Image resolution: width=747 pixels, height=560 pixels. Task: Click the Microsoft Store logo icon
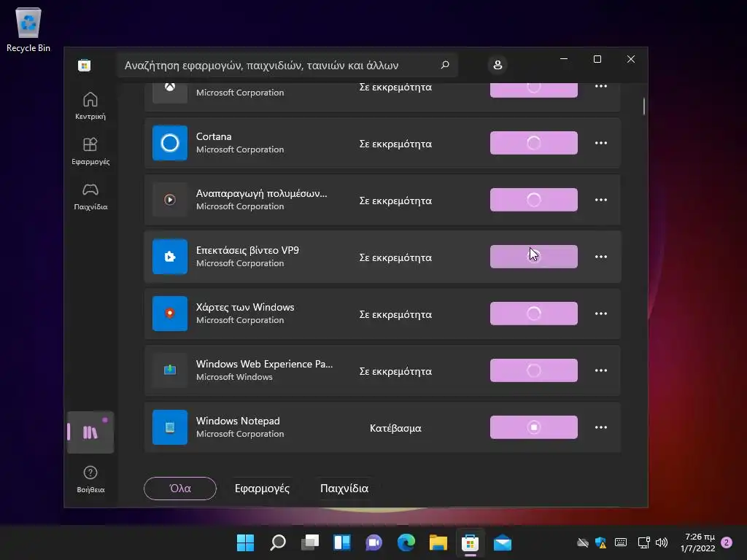coord(85,65)
